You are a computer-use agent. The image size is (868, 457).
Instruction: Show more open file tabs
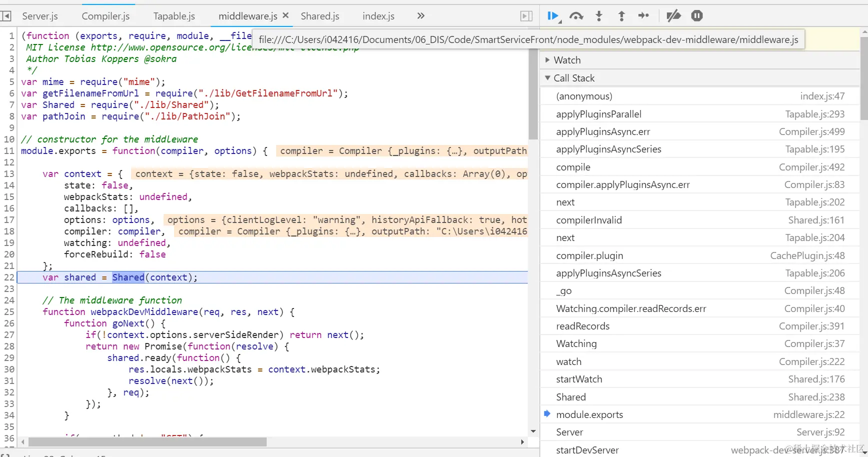point(421,16)
